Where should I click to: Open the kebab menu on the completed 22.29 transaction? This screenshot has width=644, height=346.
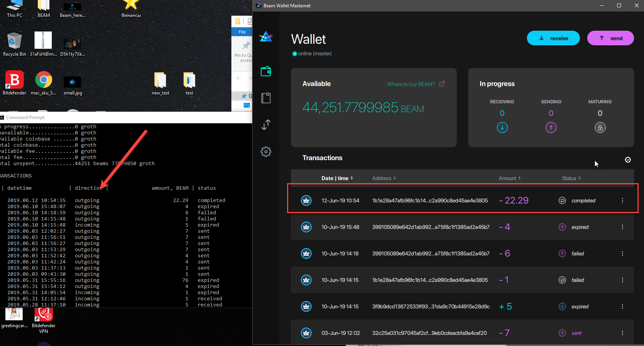[x=623, y=200]
